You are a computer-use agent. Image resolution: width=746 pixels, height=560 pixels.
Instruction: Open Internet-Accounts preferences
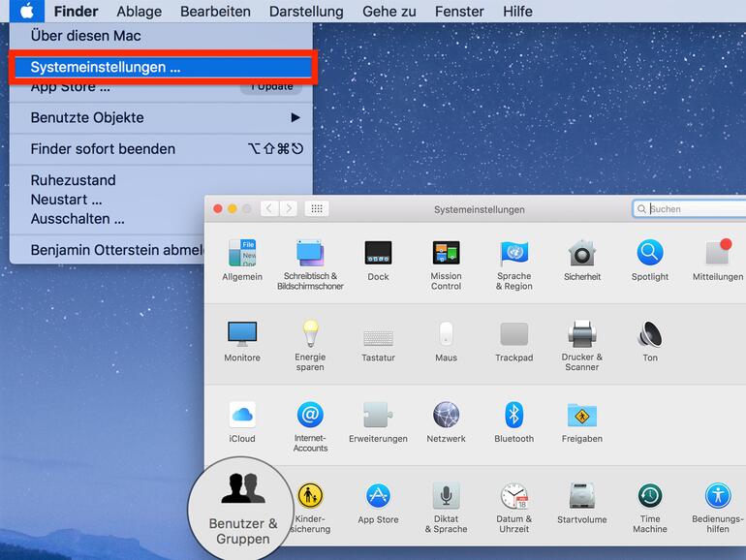(310, 426)
